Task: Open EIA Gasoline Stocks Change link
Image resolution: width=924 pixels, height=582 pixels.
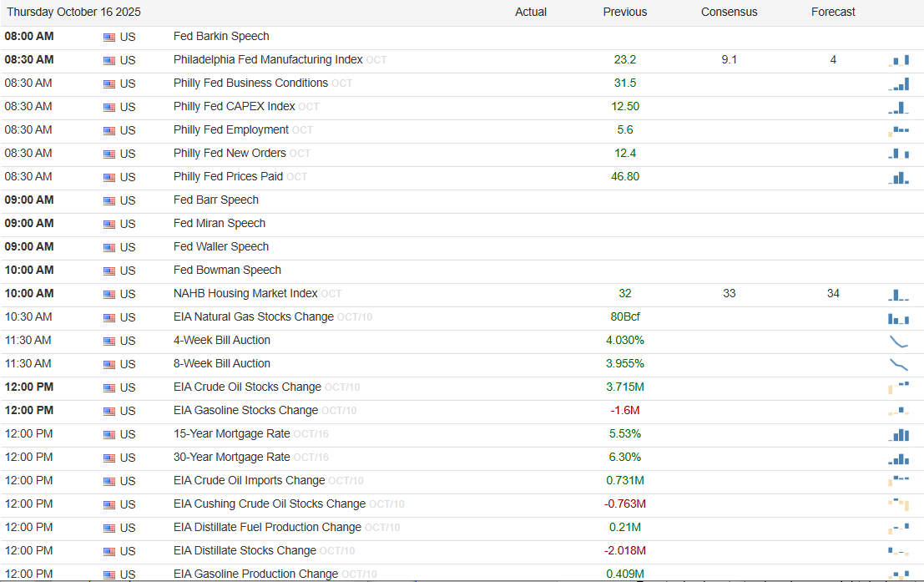Action: click(x=245, y=411)
